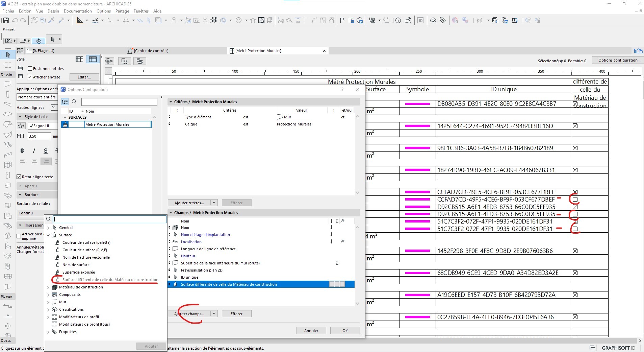The image size is (644, 352).
Task: Open the Documentation menu
Action: click(x=78, y=11)
